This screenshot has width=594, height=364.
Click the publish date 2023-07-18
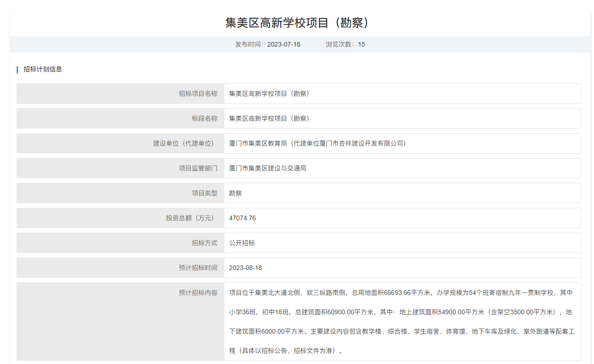click(x=283, y=44)
